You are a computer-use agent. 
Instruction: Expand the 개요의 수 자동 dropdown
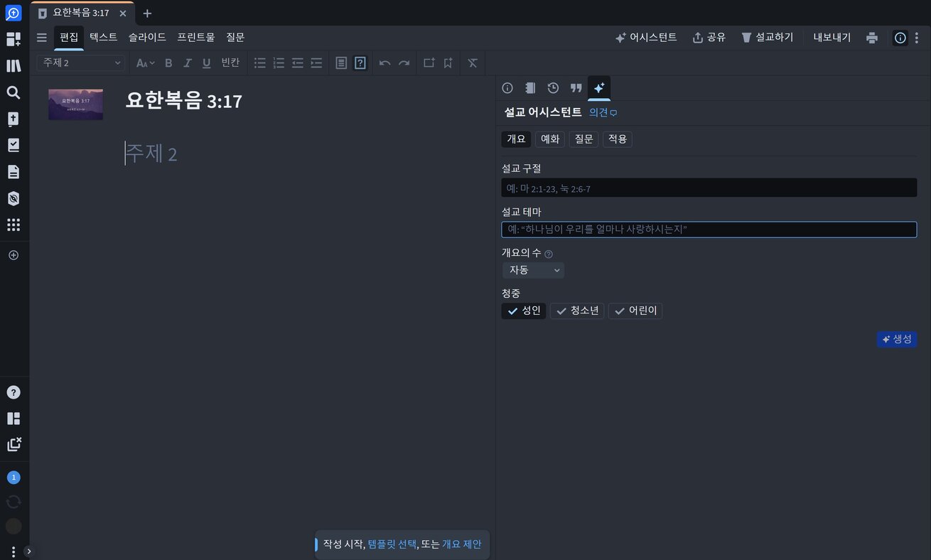[x=533, y=270]
